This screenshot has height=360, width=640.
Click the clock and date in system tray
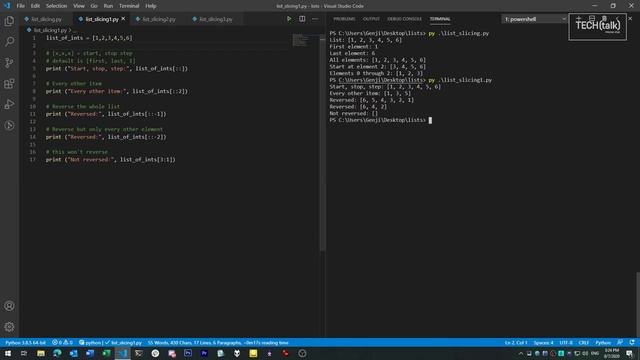[611, 353]
